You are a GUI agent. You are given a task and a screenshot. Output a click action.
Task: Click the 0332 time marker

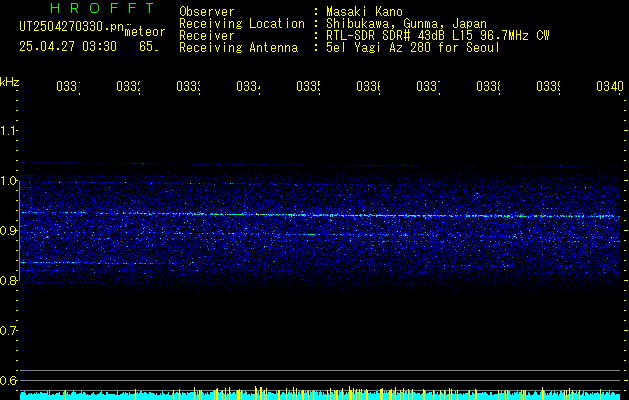pyautogui.click(x=128, y=86)
